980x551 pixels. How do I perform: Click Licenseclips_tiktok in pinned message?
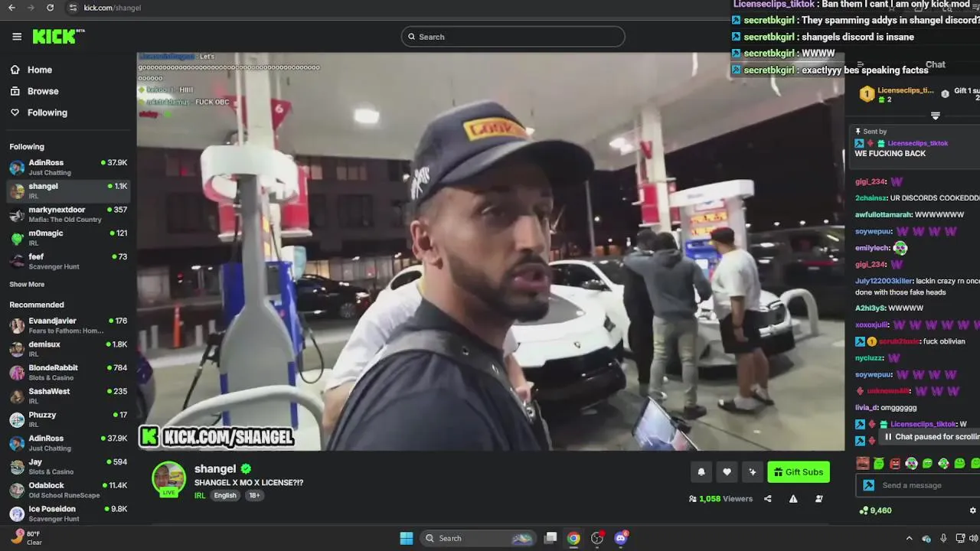[917, 143]
